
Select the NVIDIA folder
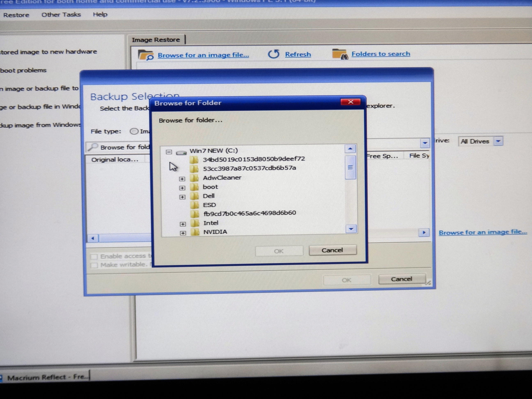[215, 232]
